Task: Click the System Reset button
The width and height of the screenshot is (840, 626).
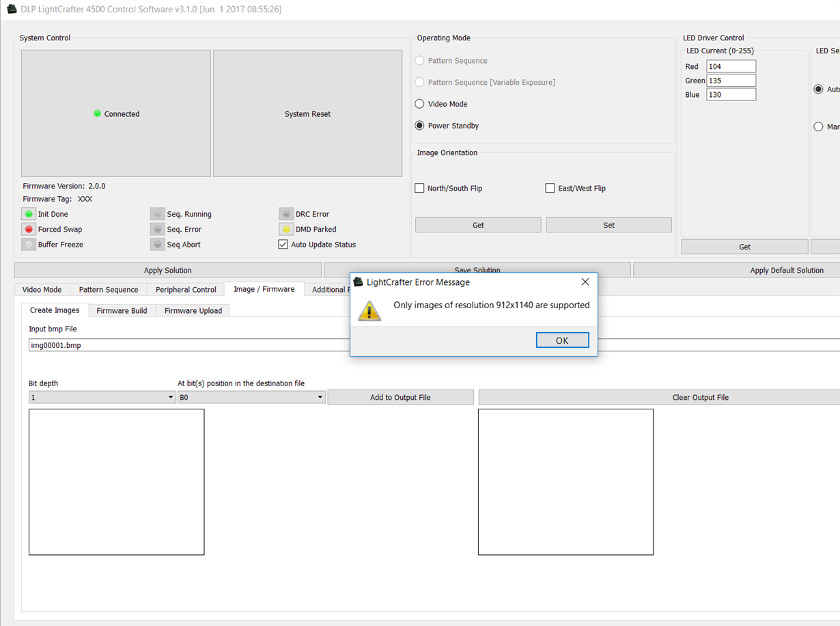Action: [307, 113]
